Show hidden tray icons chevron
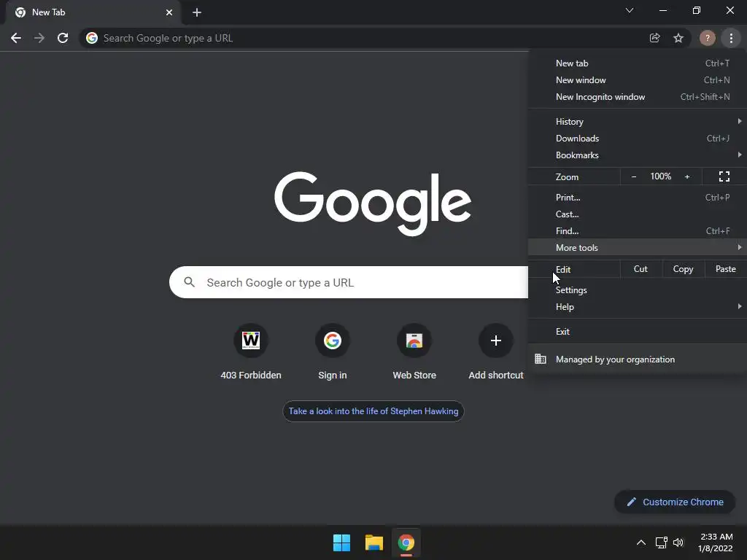Screen dimensions: 747x560 click(641, 542)
